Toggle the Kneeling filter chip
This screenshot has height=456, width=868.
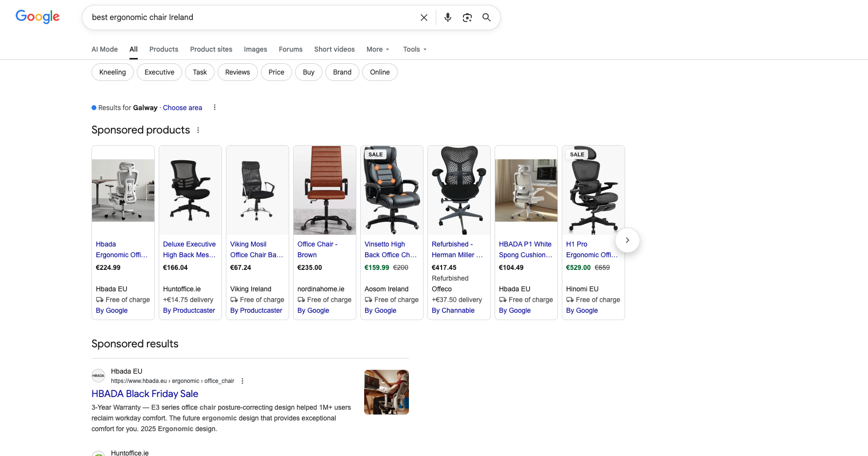click(112, 72)
